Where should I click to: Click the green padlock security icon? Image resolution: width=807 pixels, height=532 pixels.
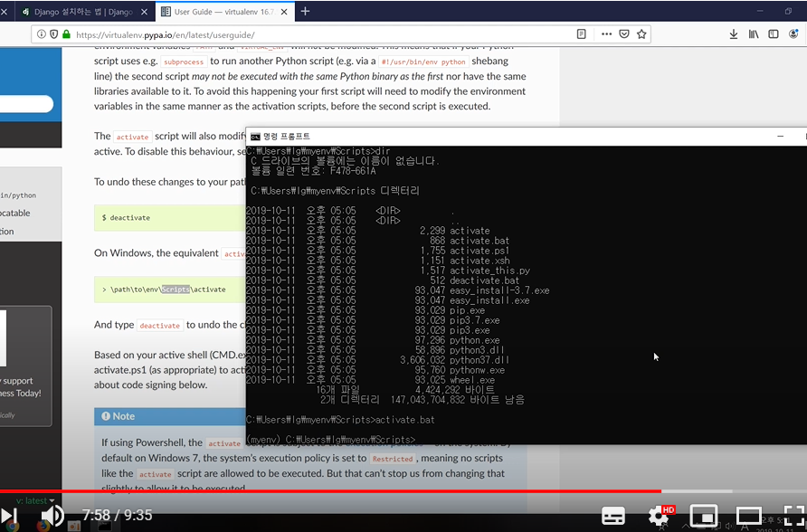pos(66,34)
